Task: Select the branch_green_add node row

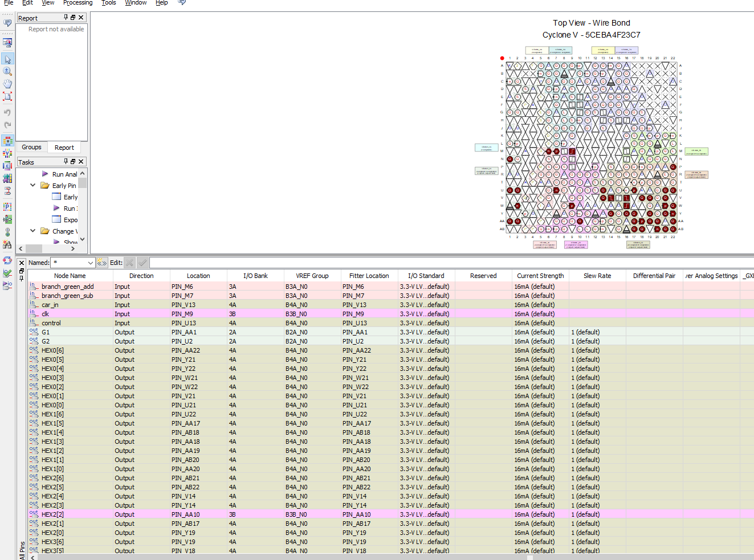Action: [x=390, y=287]
